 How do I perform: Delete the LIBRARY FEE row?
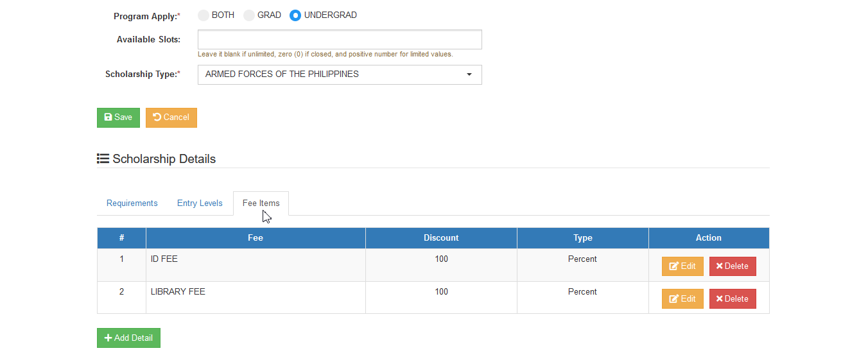point(733,298)
